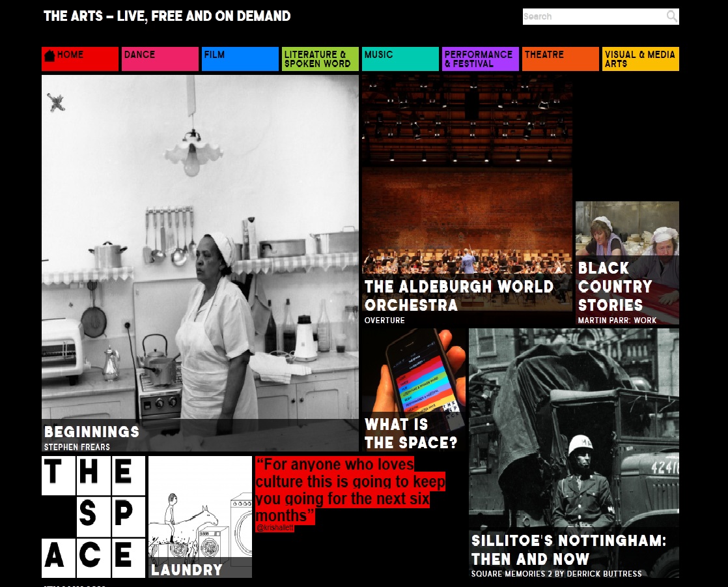
Task: Open the Film category
Action: click(x=240, y=59)
